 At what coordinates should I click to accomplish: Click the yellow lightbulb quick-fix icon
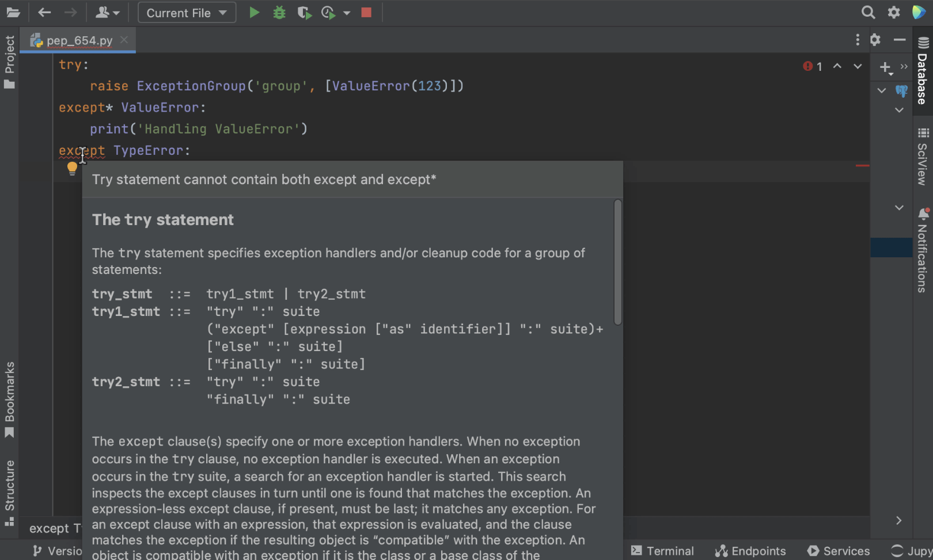[x=72, y=168]
